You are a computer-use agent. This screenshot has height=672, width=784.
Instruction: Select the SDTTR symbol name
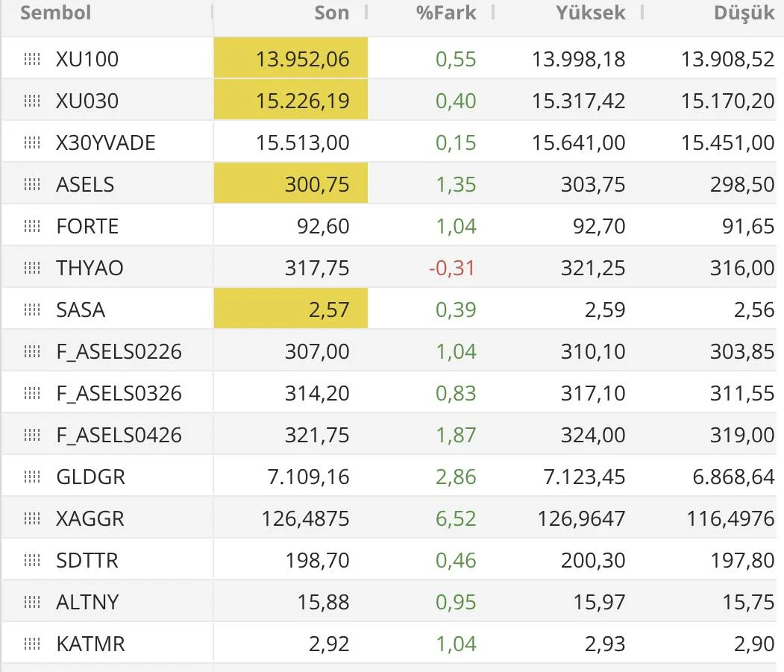[87, 560]
